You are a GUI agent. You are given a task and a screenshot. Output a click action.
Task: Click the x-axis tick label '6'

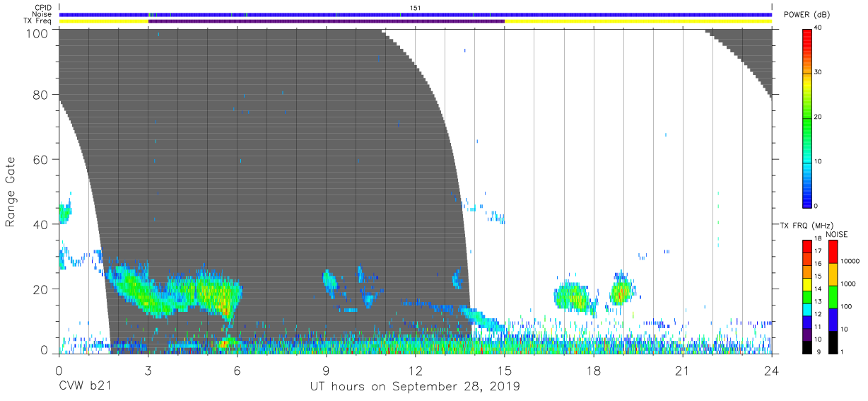pyautogui.click(x=237, y=370)
